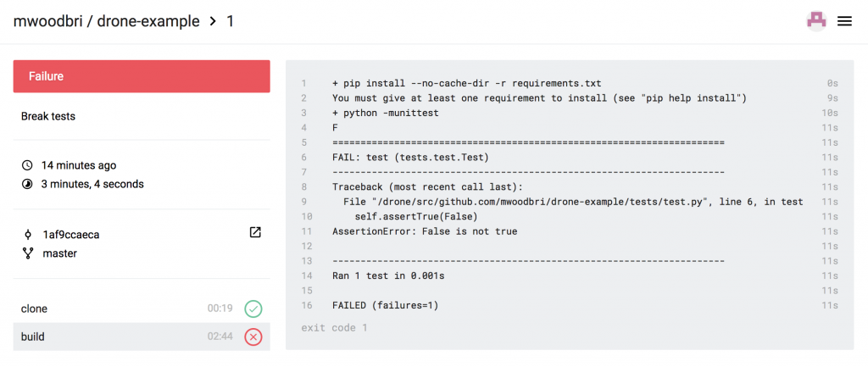Click log line 11 AssertionError
The height and width of the screenshot is (367, 868).
[425, 231]
